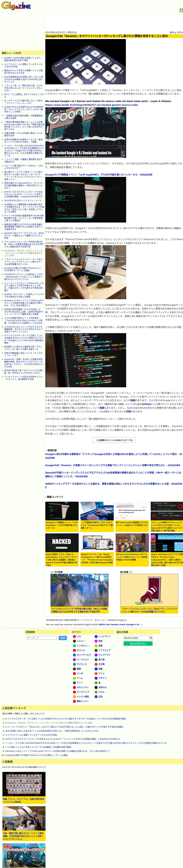Click the 過去記事を見る button
The height and width of the screenshot is (868, 183).
138,644
